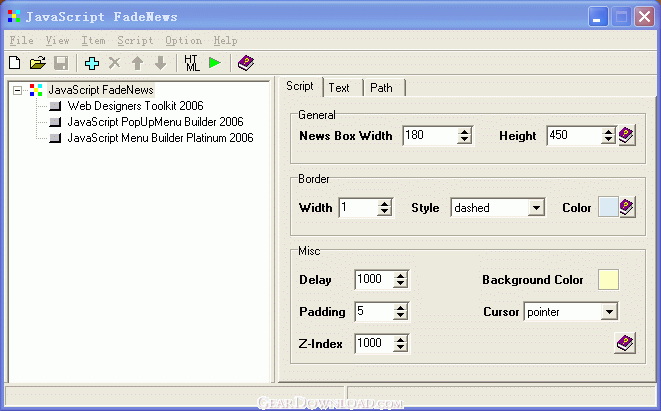Decrease the Z-Index value
This screenshot has height=411, width=661.
pyautogui.click(x=400, y=348)
